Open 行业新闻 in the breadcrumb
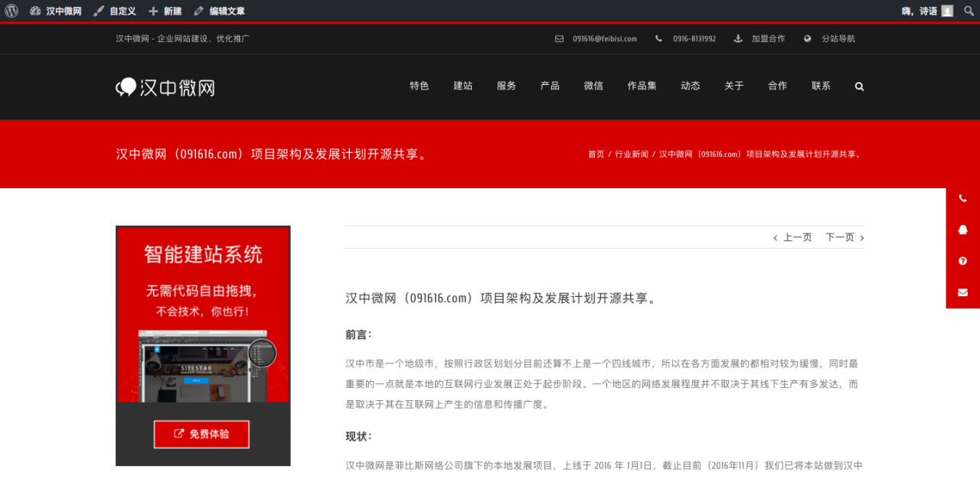 (x=632, y=155)
